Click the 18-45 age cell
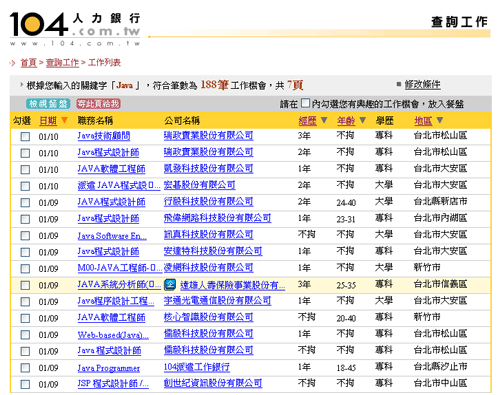Screen dimensions: 500x395 click(x=346, y=368)
